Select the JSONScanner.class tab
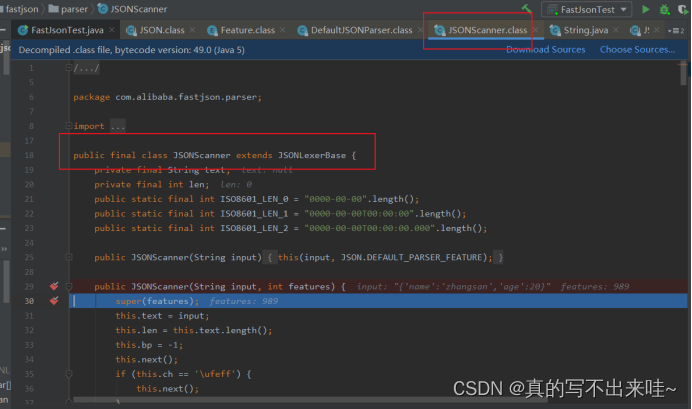Viewport: 692px width, 409px height. click(487, 30)
